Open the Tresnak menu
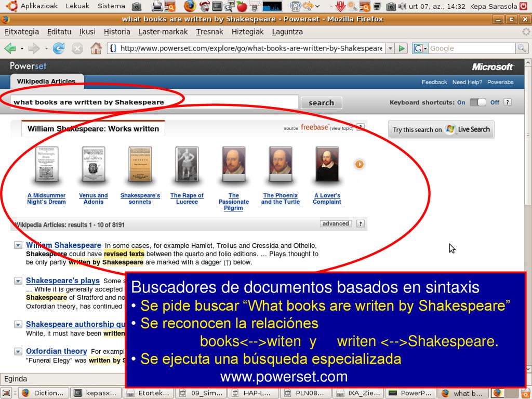532x399 pixels. pos(210,32)
